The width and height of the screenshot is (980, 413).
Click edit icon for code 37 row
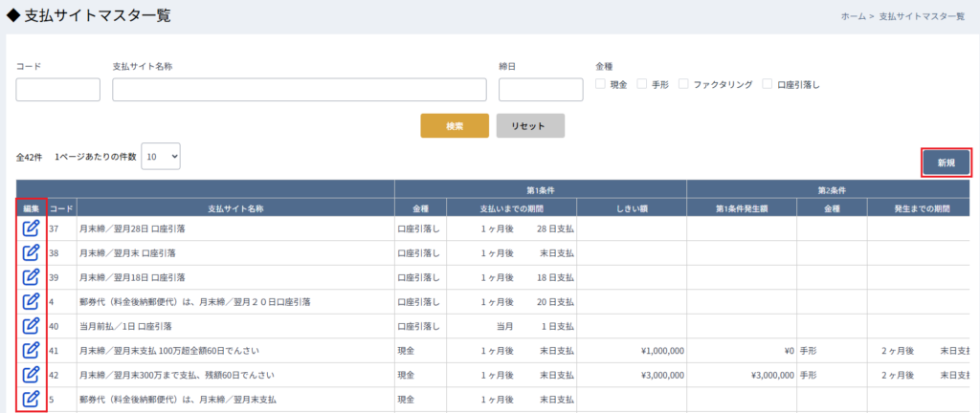[x=31, y=228]
